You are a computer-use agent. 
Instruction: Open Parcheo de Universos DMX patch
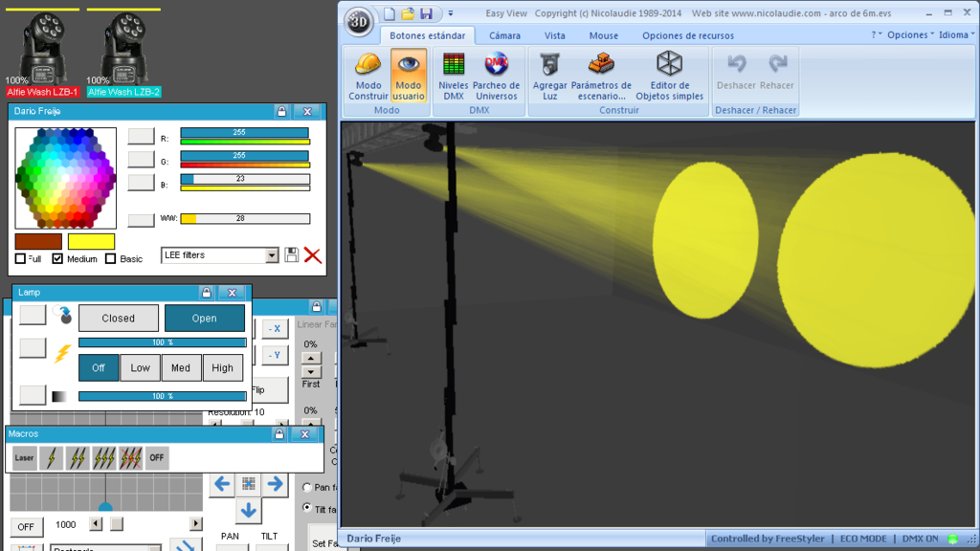click(497, 76)
